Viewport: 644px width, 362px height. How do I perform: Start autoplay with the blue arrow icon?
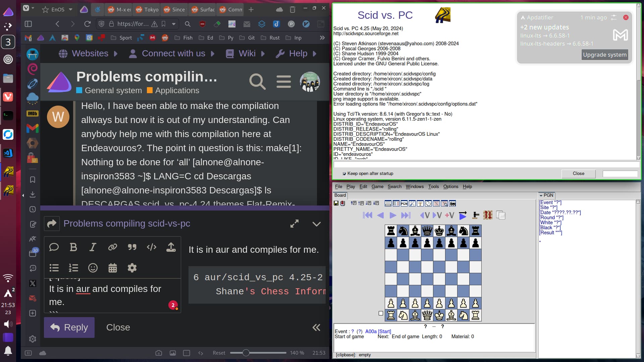click(463, 215)
